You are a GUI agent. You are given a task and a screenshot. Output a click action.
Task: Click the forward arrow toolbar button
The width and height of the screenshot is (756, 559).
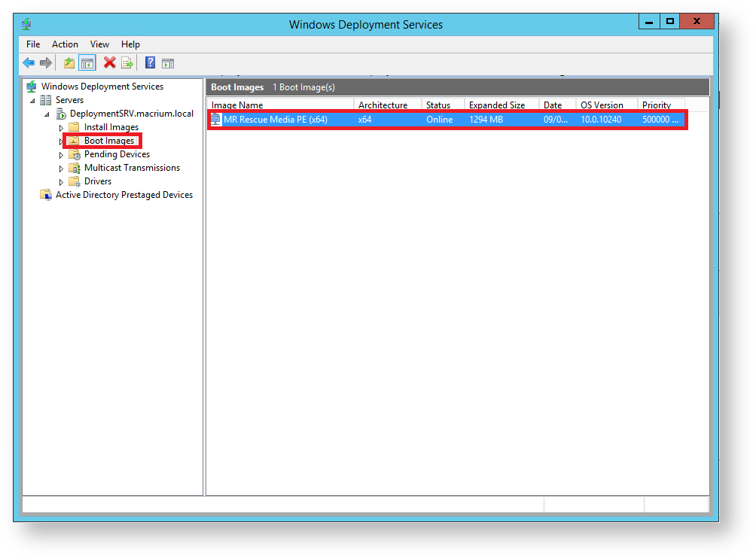[x=46, y=62]
